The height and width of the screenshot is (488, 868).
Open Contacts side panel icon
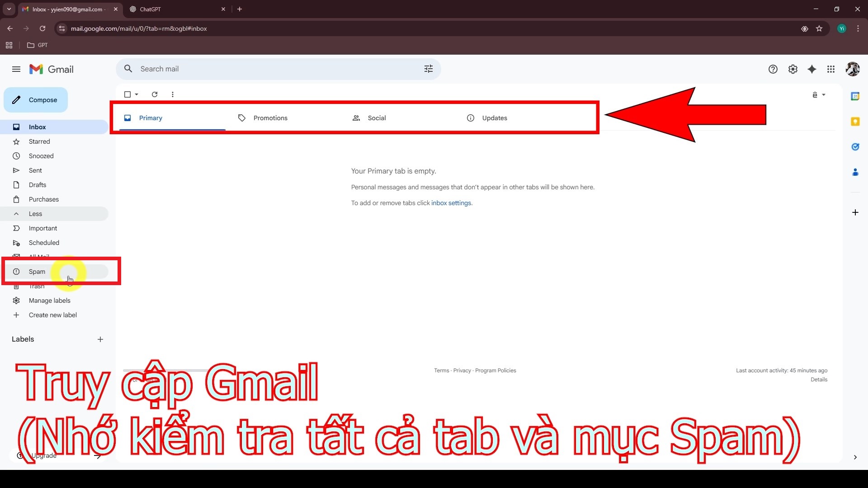click(x=855, y=172)
